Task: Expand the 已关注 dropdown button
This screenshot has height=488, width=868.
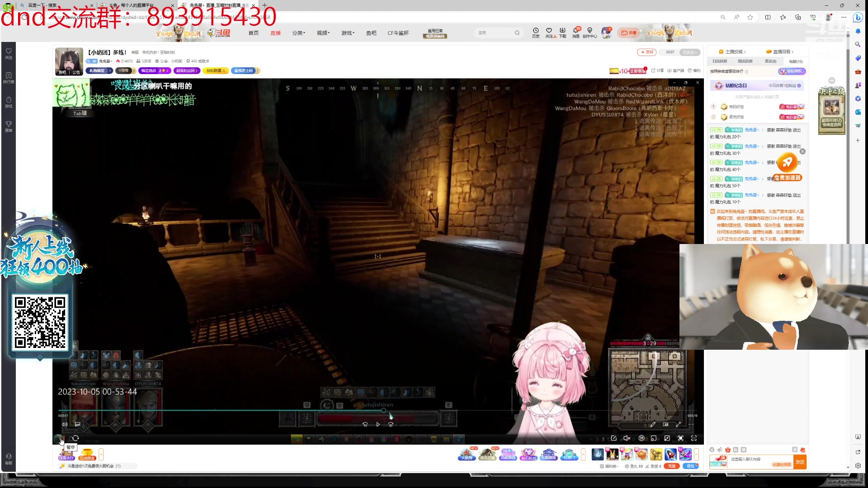Action: 690,52
